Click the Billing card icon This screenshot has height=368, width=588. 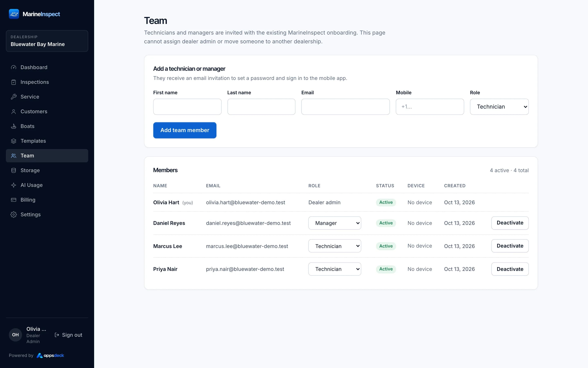click(14, 200)
